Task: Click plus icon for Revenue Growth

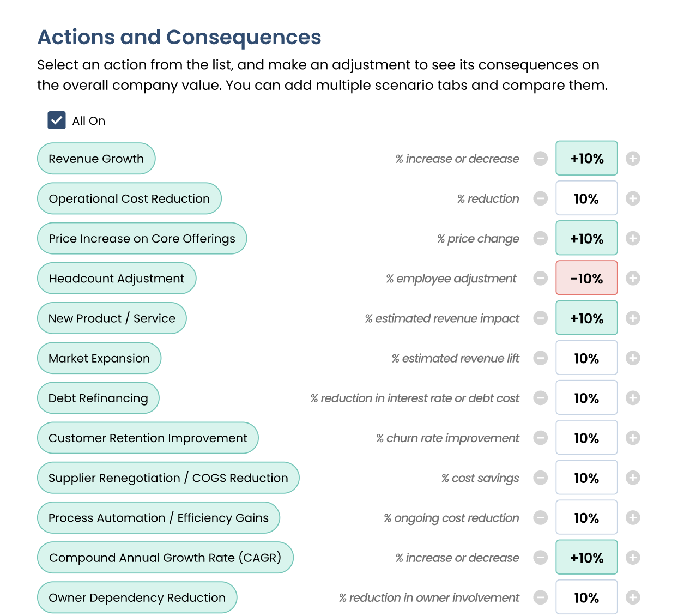Action: click(633, 159)
